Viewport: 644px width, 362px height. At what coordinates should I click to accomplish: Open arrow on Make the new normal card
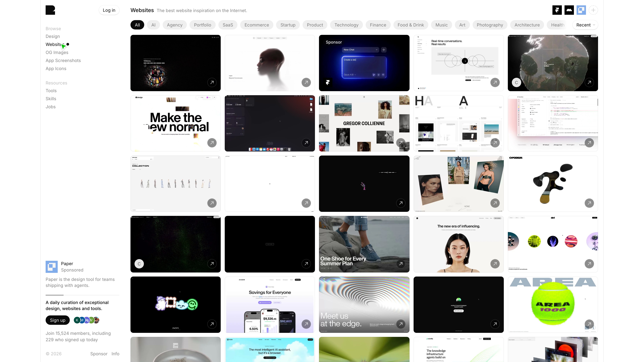(212, 143)
